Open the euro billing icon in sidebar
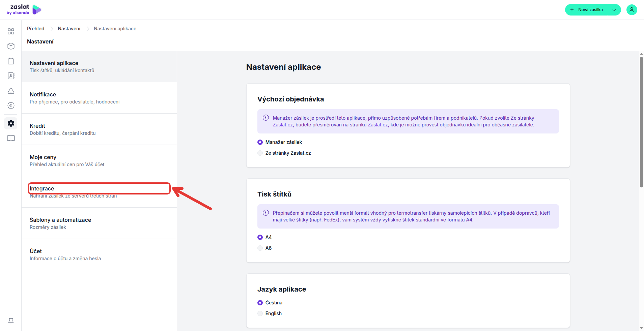 (11, 106)
